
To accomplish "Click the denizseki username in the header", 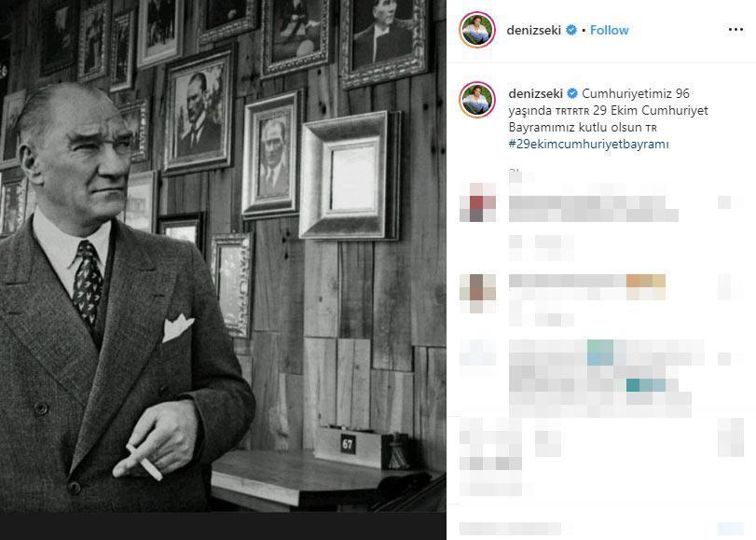I will tap(534, 30).
